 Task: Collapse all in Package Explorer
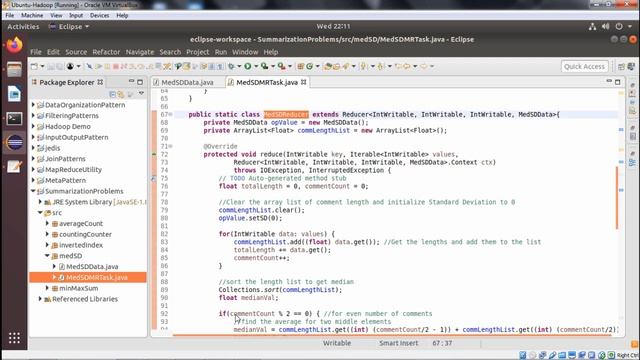coord(113,94)
